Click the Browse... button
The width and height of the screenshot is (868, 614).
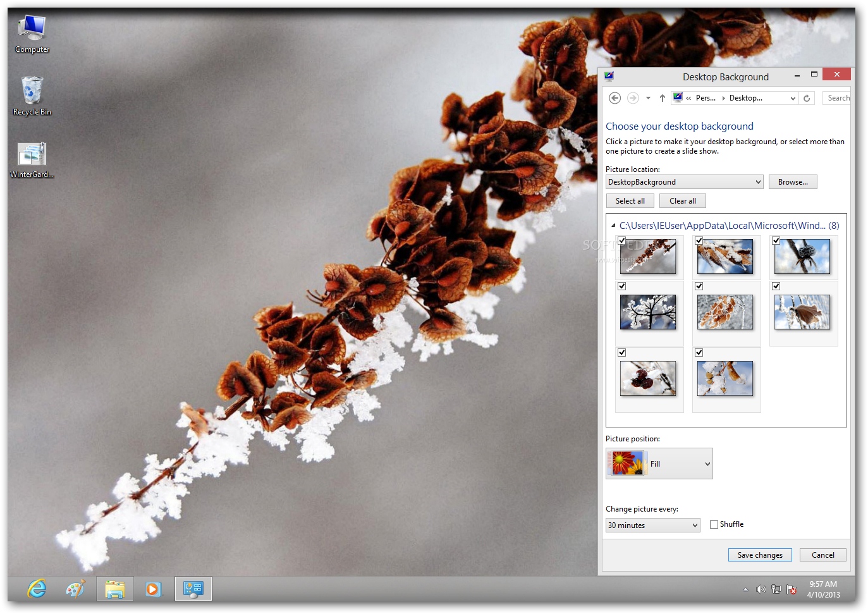pyautogui.click(x=793, y=182)
